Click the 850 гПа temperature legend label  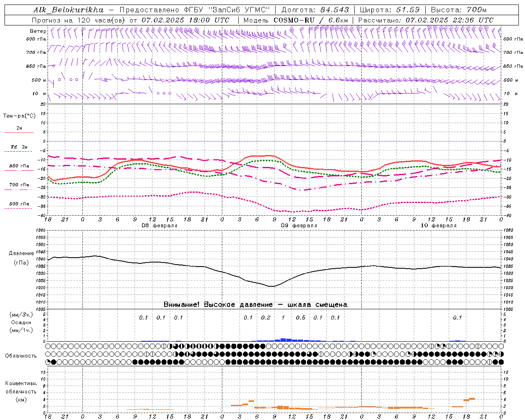pyautogui.click(x=19, y=166)
